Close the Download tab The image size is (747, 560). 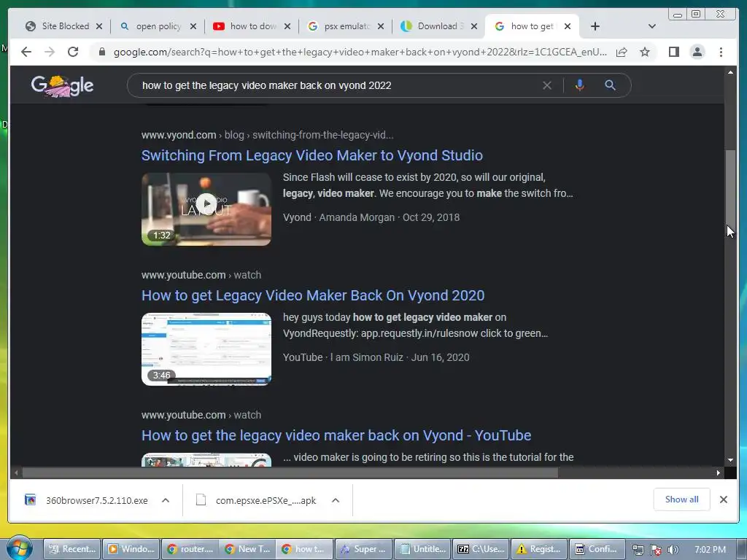pyautogui.click(x=474, y=26)
